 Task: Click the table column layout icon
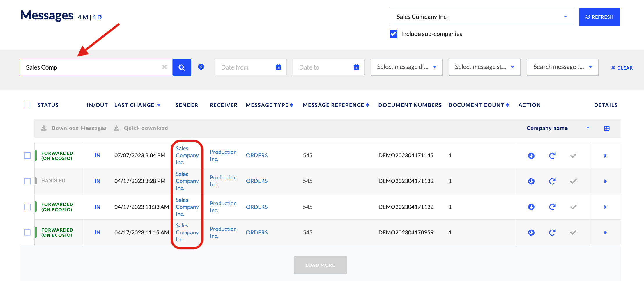(607, 128)
